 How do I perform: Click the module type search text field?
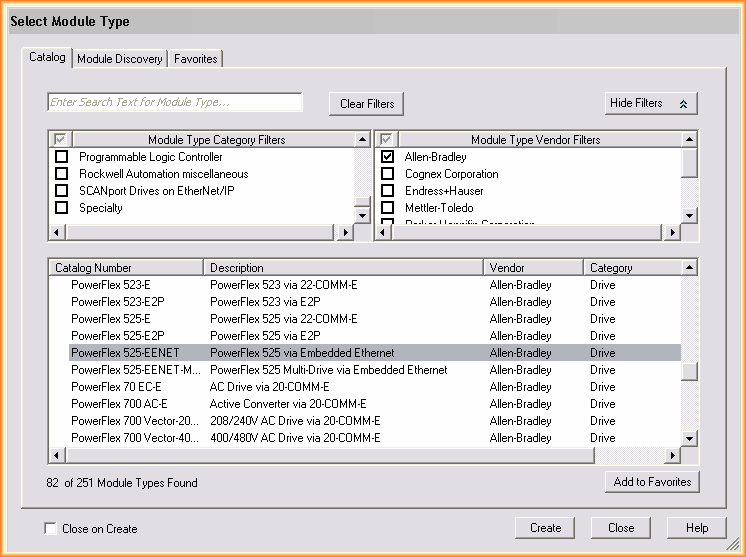click(175, 102)
